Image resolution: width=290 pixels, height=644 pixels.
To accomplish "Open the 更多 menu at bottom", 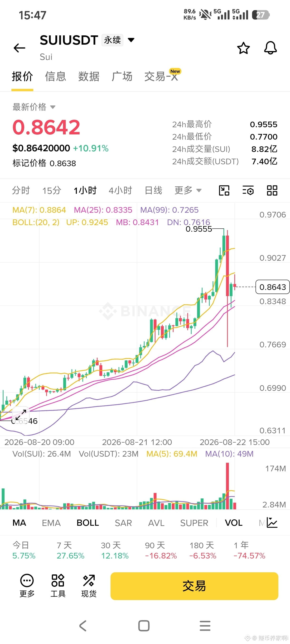I will click(x=27, y=586).
